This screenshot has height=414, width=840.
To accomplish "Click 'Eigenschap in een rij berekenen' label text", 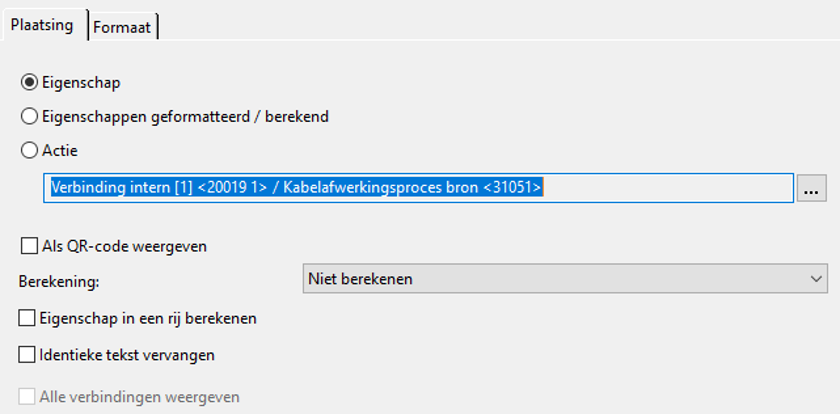I will point(148,319).
